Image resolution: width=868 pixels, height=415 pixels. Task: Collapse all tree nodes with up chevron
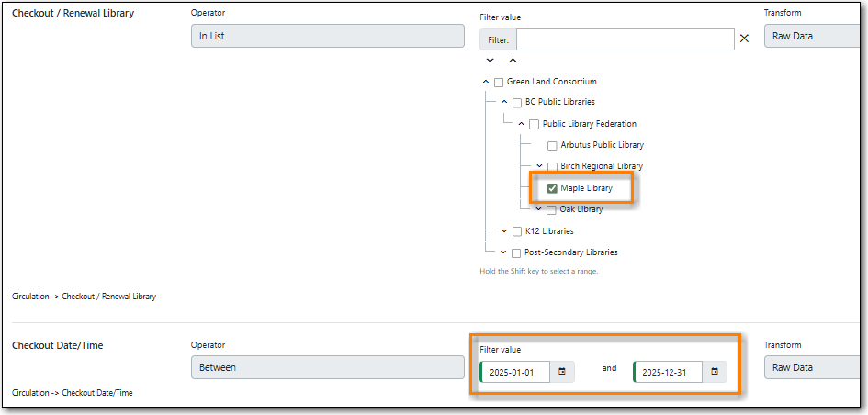tap(513, 61)
